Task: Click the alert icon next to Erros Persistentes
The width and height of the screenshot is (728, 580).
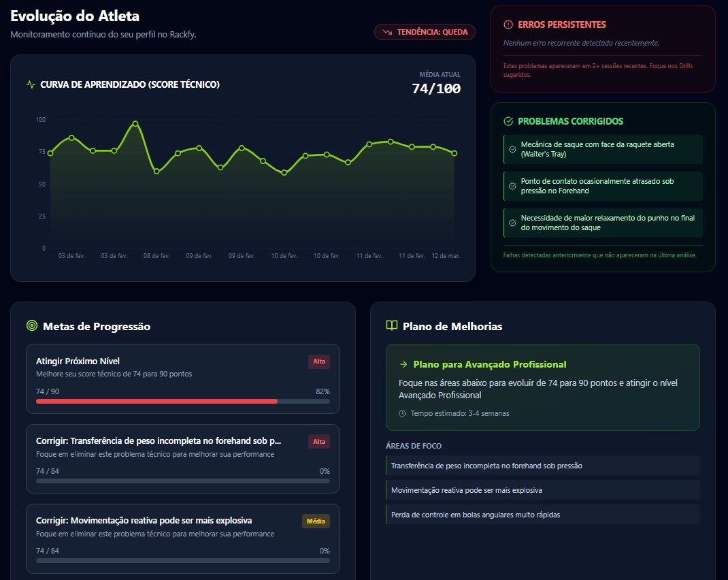Action: click(508, 25)
